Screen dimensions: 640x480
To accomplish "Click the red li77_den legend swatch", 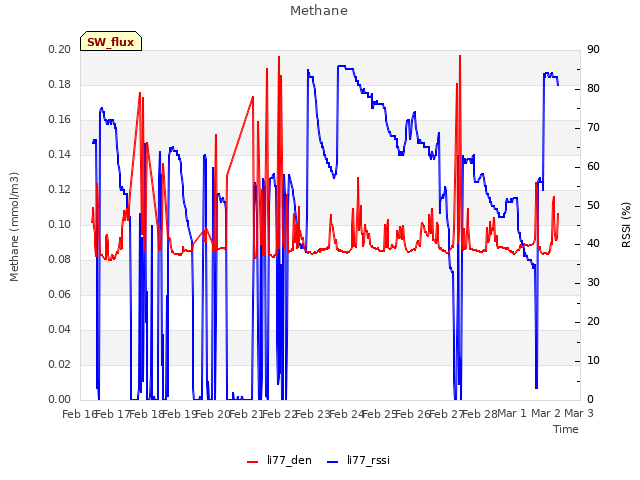I will [x=253, y=462].
